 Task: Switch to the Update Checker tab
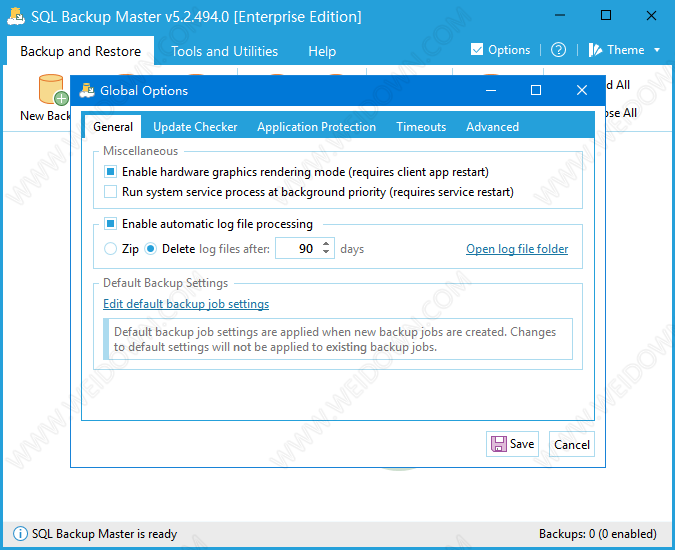[195, 127]
